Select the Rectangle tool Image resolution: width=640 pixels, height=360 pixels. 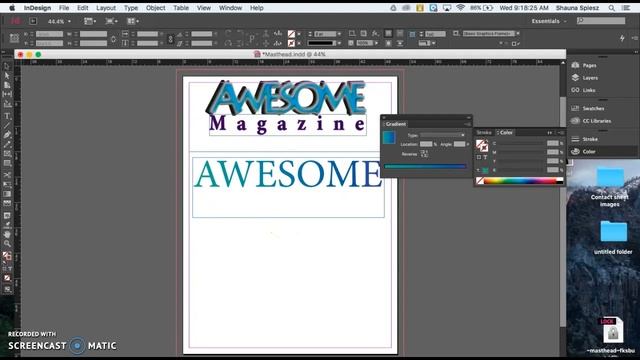pos(7,163)
